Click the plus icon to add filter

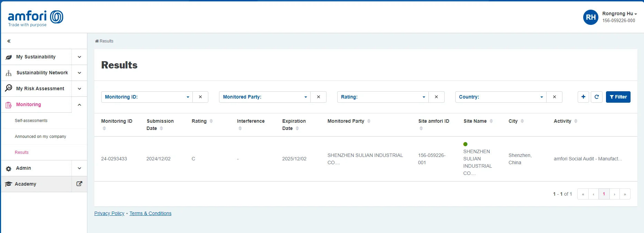pyautogui.click(x=583, y=97)
